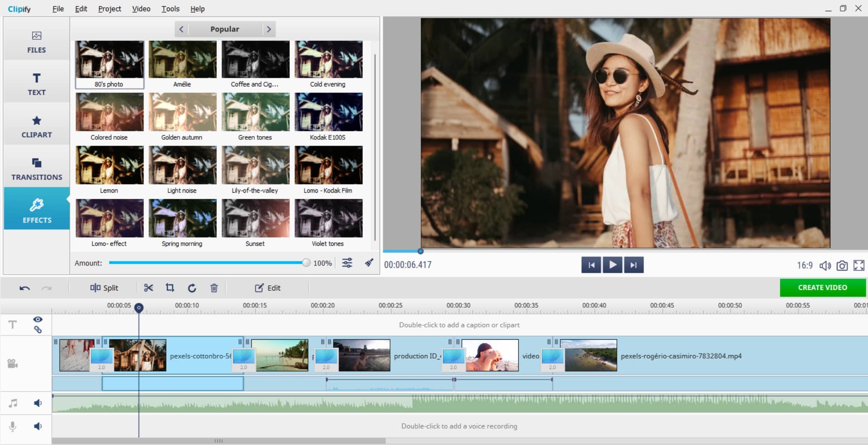Viewport: 868px width, 445px height.
Task: Open the Project menu
Action: point(110,9)
